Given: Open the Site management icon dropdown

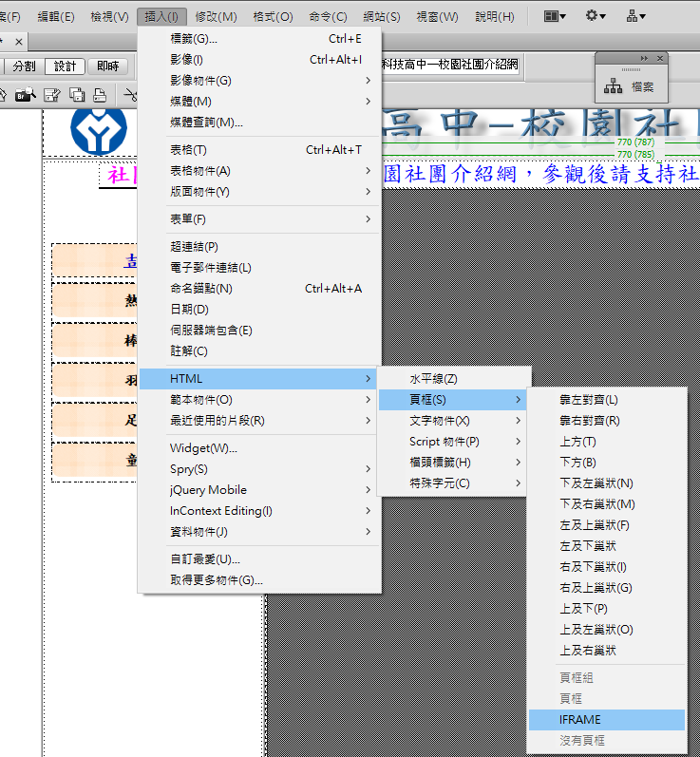Looking at the screenshot, I should pos(636,16).
